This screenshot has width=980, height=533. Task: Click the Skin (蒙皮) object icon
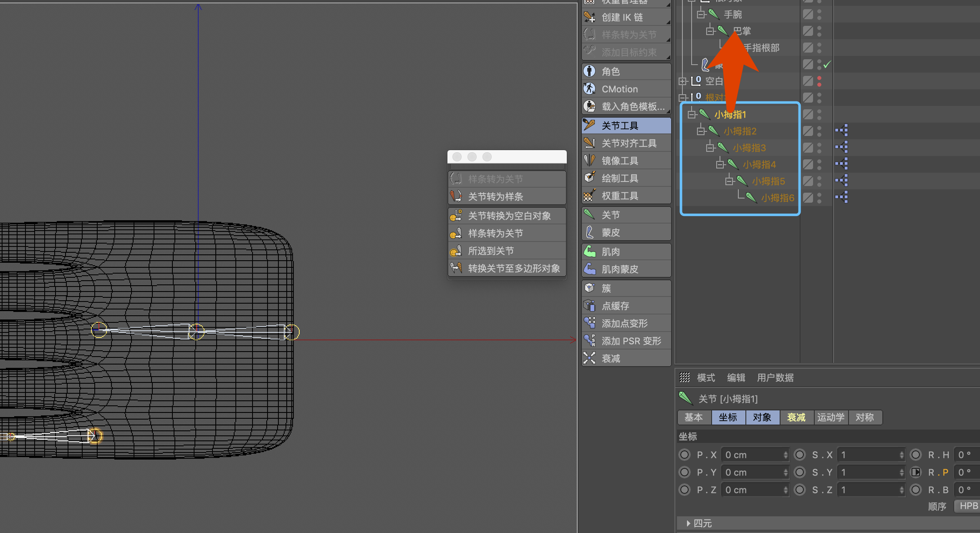(589, 232)
